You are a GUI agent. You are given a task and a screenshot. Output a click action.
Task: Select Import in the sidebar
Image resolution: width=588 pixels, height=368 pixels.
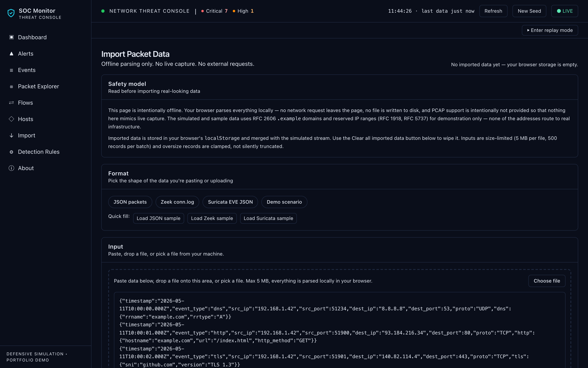coord(46,135)
